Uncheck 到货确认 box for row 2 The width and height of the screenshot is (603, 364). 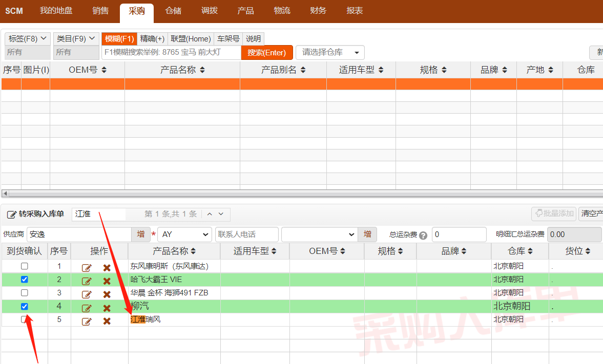point(24,280)
